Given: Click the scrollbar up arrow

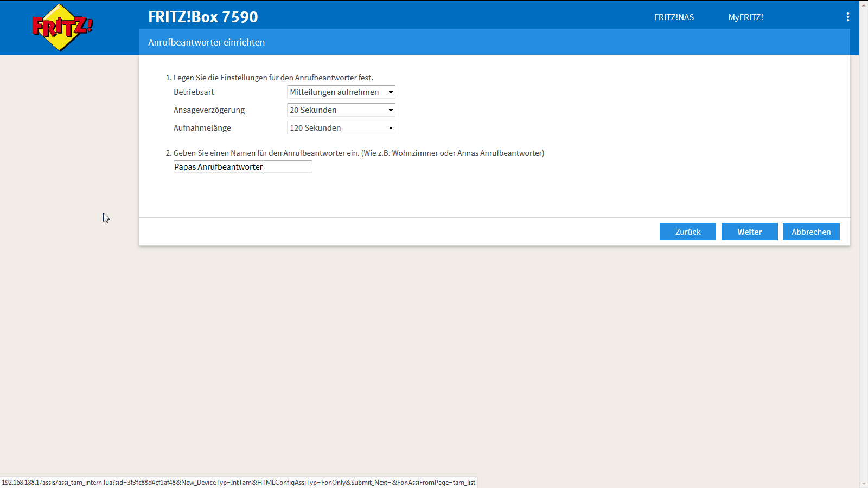Looking at the screenshot, I should click(x=864, y=4).
